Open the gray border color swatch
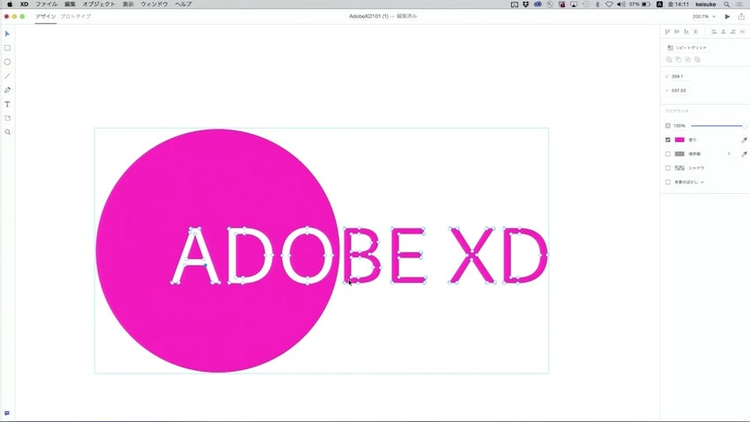 680,154
